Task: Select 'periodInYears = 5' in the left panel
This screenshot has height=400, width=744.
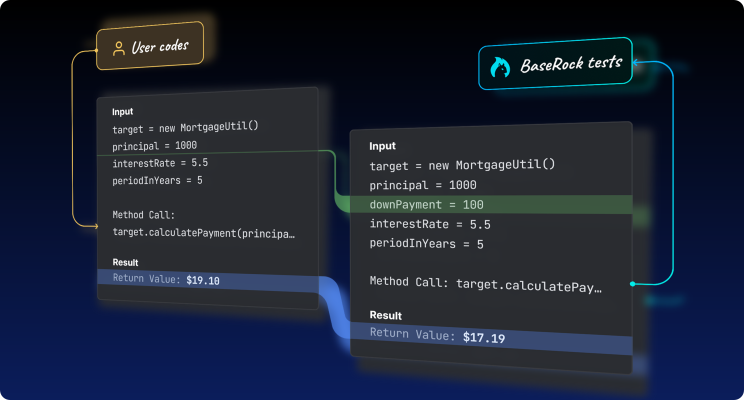Action: point(157,180)
